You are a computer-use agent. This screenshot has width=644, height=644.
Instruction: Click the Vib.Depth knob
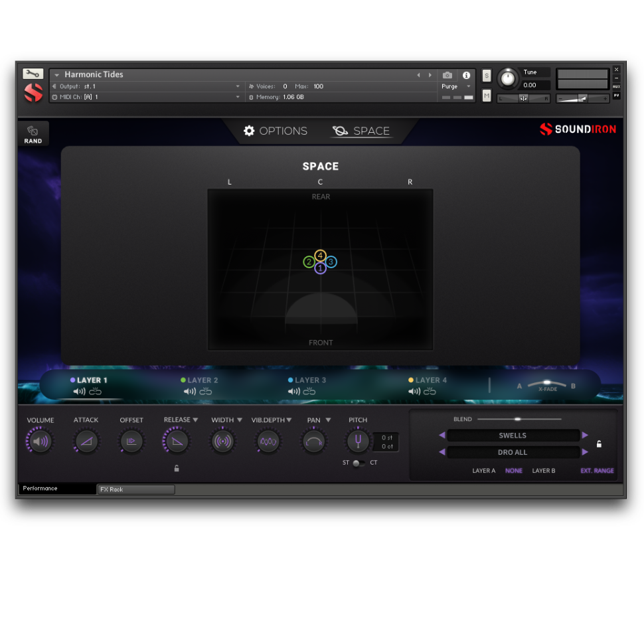268,441
